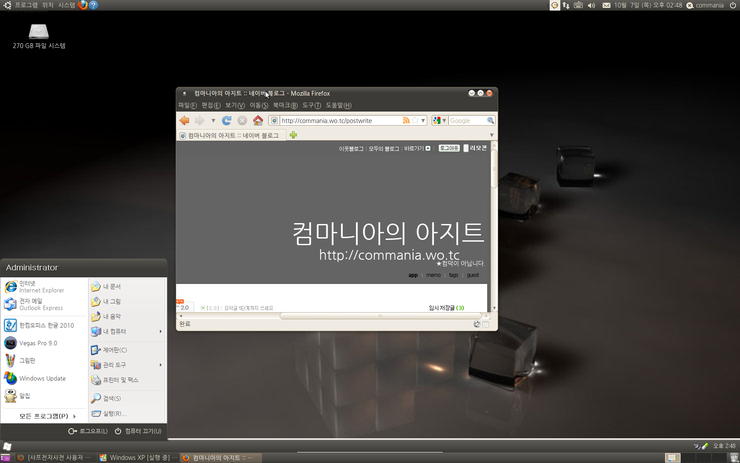Viewport: 740px width, 463px height.
Task: Open the 도구 (Tools) menu in Firefox
Action: [310, 105]
